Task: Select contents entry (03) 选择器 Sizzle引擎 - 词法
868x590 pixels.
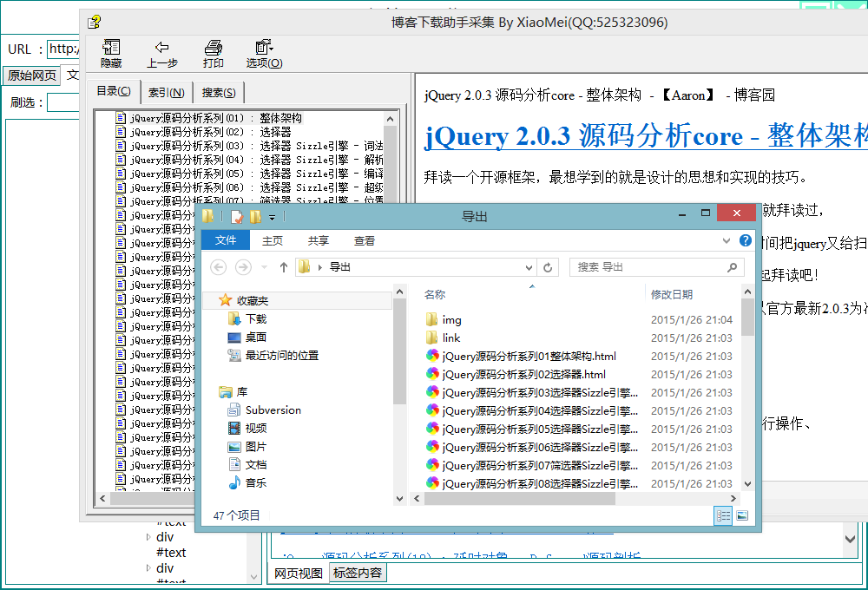Action: tap(249, 146)
